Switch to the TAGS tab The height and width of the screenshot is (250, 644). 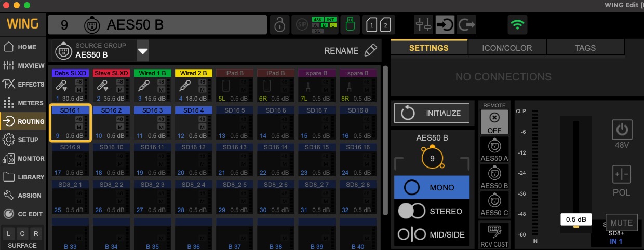pos(585,48)
